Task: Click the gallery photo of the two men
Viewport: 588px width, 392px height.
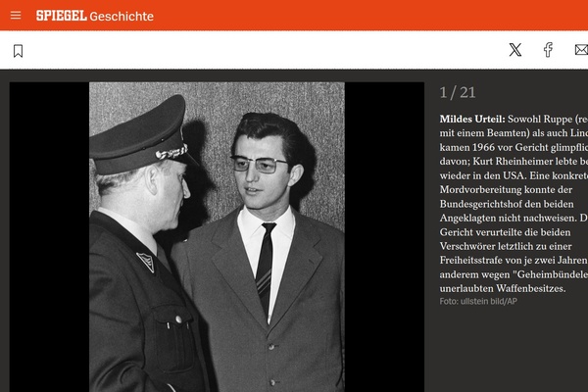Action: [217, 237]
